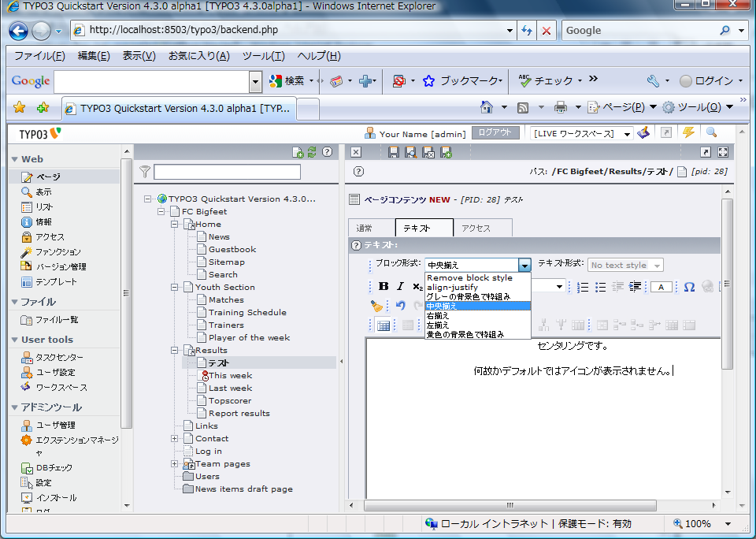Viewport: 756px width, 539px height.
Task: Select 左揃え option in block style list
Action: click(x=478, y=325)
